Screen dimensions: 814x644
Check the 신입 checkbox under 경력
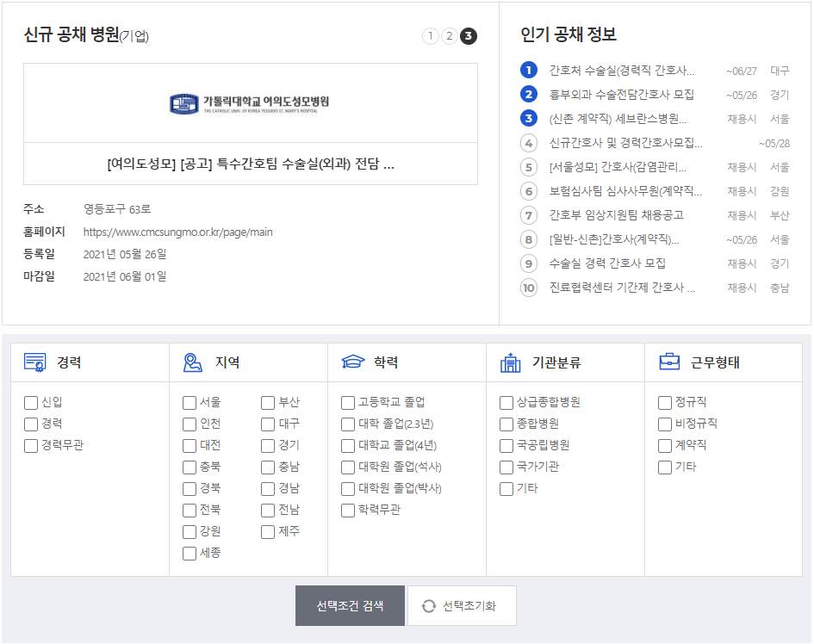(30, 402)
